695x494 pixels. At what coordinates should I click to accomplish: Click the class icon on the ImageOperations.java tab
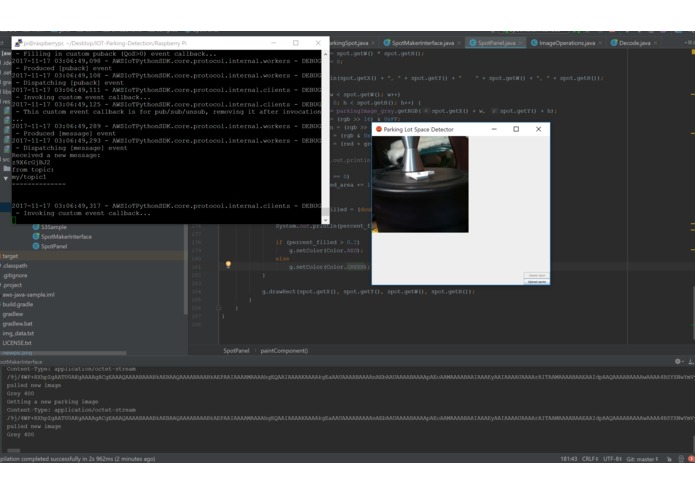pos(534,43)
